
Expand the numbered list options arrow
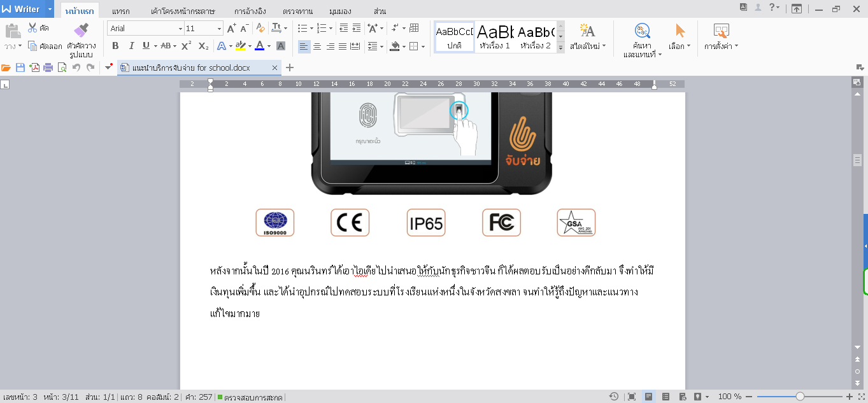click(x=330, y=28)
